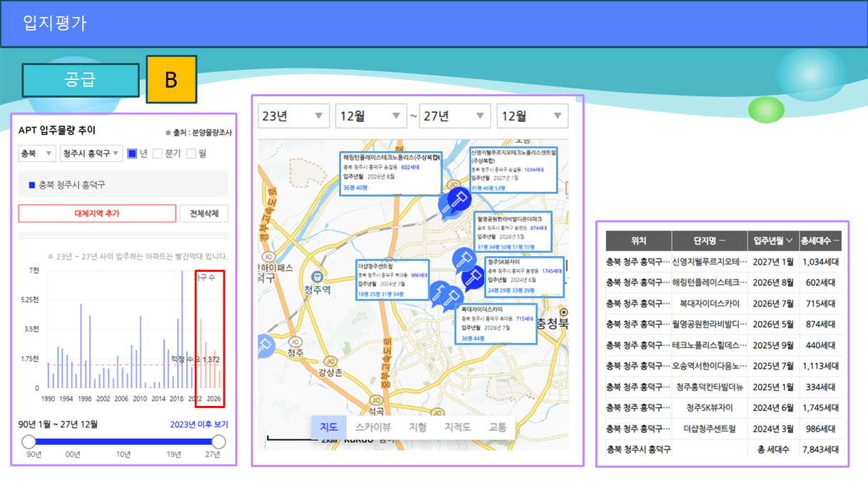Click 복대자이더스카이 in the table
The width and height of the screenshot is (868, 488).
[x=709, y=303]
